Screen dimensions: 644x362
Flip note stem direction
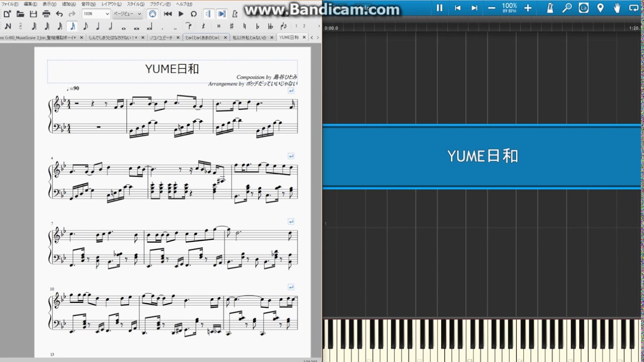pos(283,26)
